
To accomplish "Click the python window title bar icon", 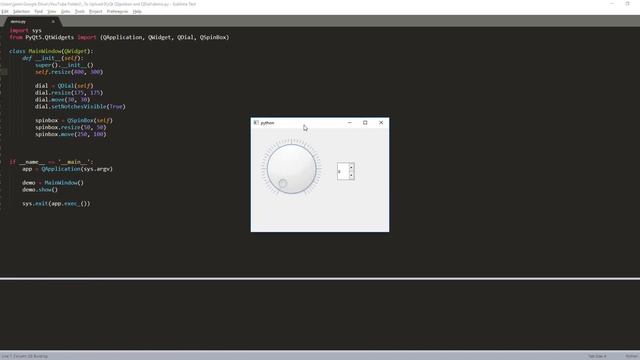I will click(x=256, y=122).
